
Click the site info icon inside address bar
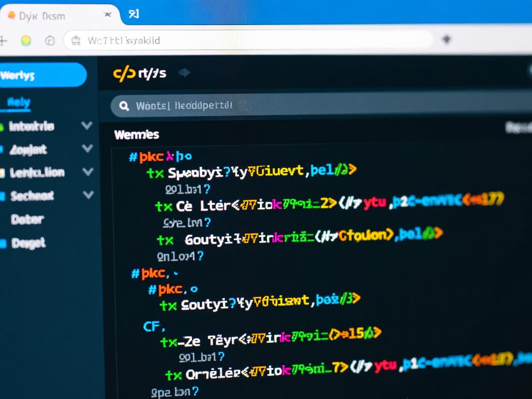point(76,41)
